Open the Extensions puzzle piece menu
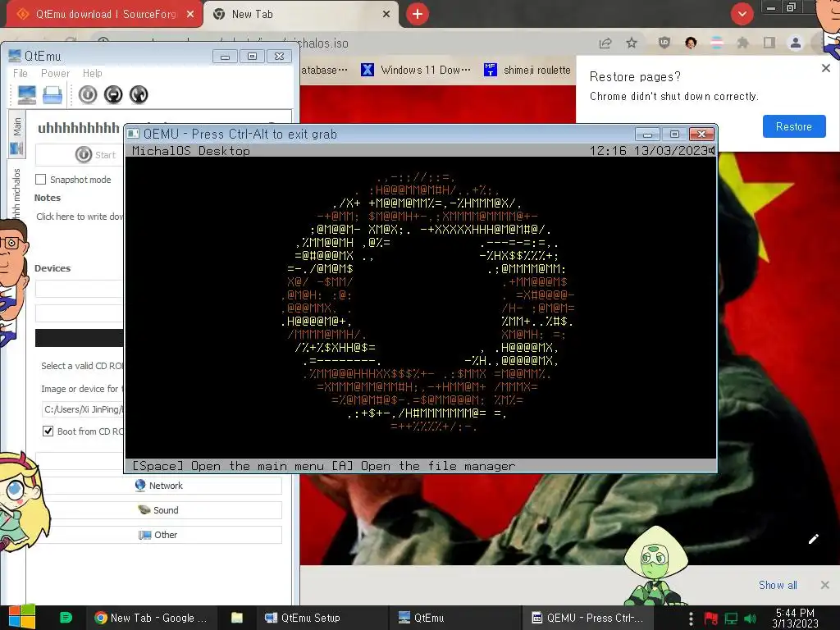This screenshot has height=630, width=840. [x=743, y=43]
